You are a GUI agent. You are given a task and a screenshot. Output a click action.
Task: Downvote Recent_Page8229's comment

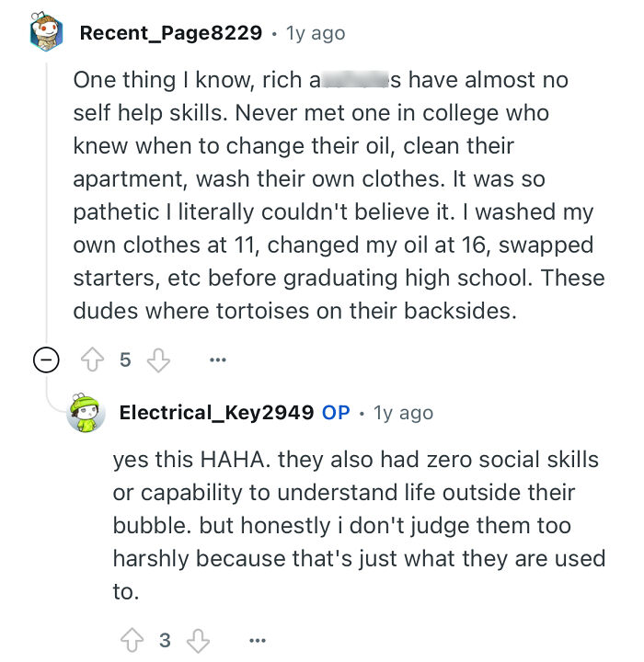coord(159,360)
